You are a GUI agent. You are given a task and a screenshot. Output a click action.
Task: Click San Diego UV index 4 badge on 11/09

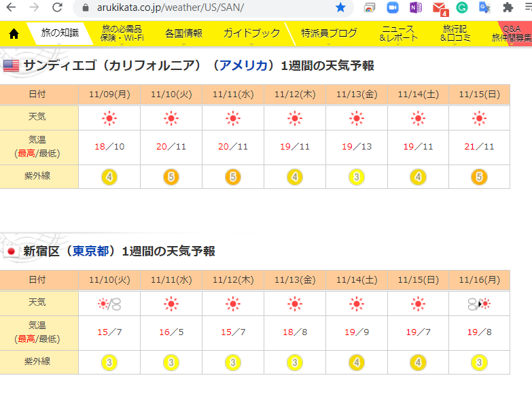[x=109, y=177]
